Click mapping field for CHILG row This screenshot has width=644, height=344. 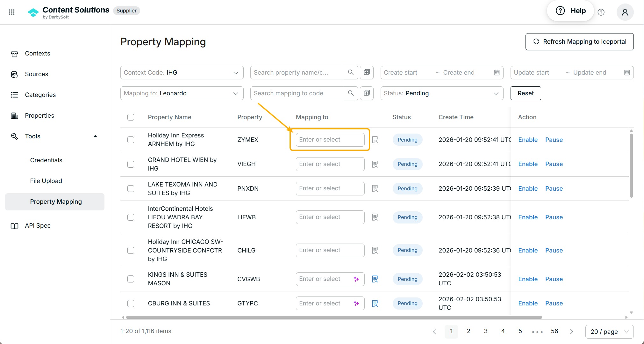coord(330,250)
